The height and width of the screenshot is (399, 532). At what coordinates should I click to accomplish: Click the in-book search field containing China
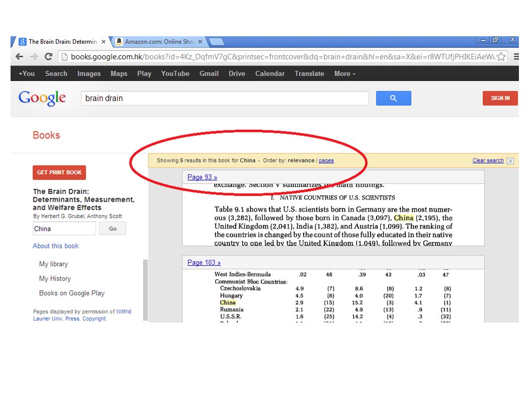(64, 228)
